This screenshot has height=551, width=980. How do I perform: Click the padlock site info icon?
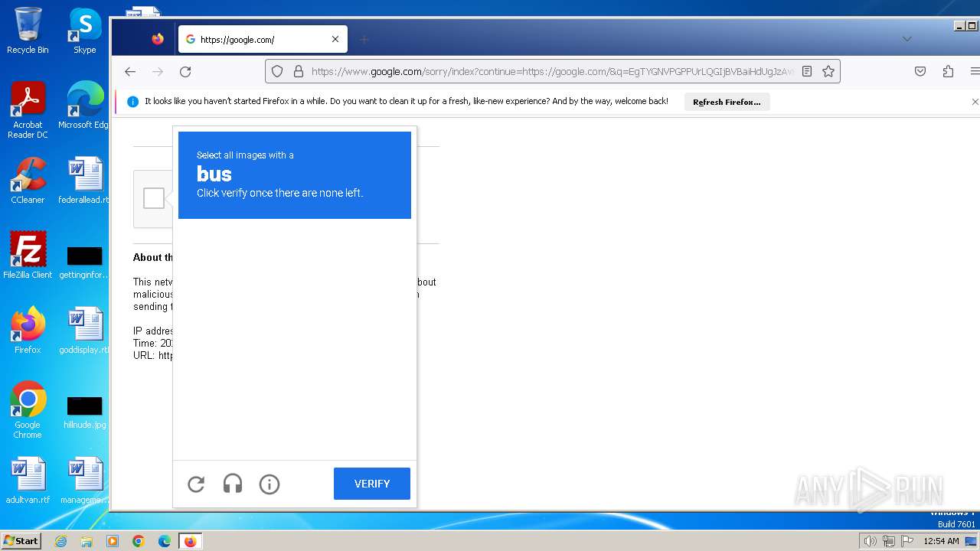click(298, 71)
